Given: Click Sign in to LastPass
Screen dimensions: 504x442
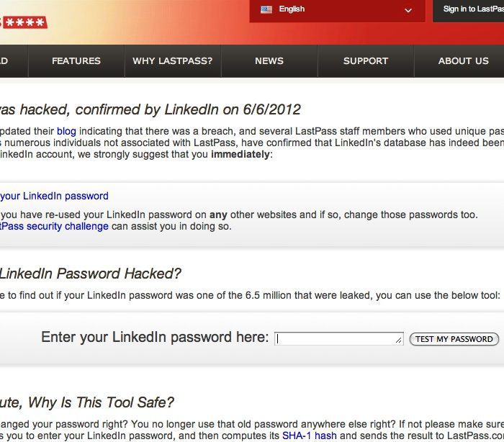Looking at the screenshot, I should [472, 9].
